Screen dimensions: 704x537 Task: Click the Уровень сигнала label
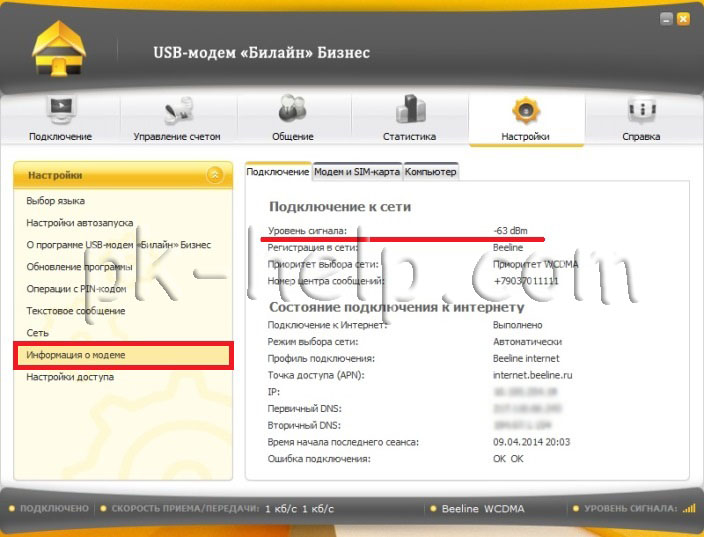click(x=308, y=231)
